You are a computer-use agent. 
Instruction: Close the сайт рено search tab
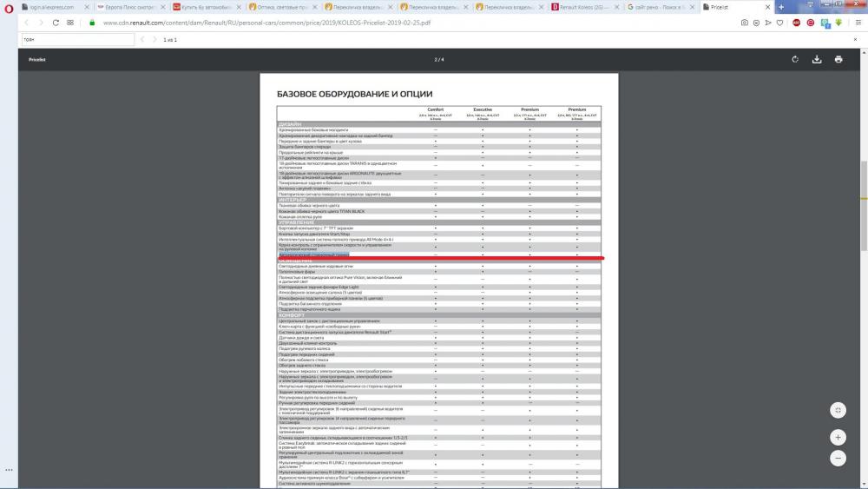tap(692, 7)
